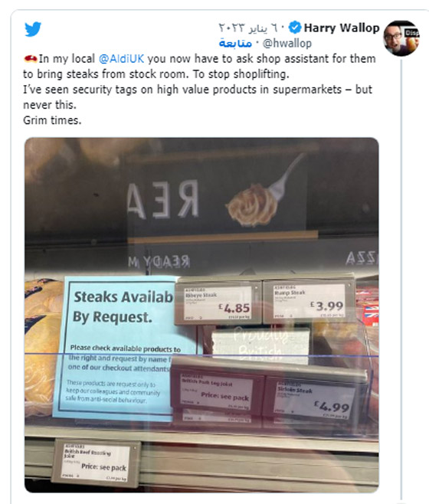Click the Twitter bird logo
This screenshot has width=429, height=504.
point(33,29)
